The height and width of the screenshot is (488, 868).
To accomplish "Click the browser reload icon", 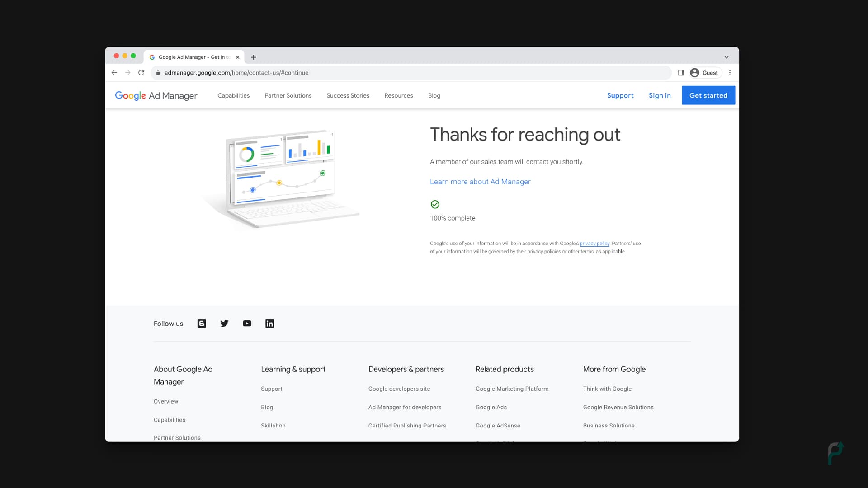I will (141, 73).
